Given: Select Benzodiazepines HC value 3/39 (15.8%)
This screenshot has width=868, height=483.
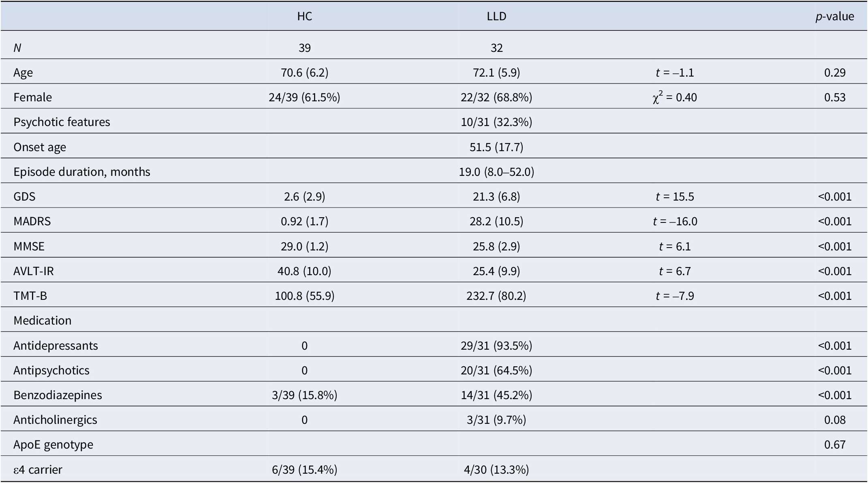Looking at the screenshot, I should point(304,395).
